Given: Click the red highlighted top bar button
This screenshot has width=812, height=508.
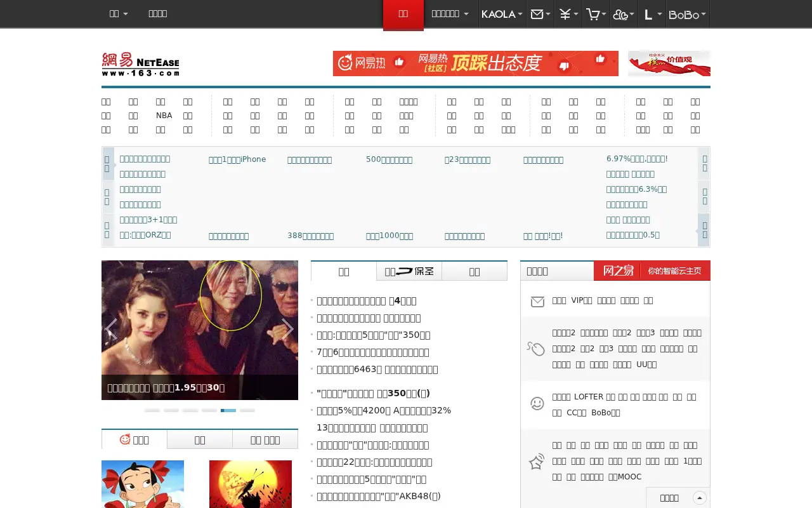Looking at the screenshot, I should [x=403, y=14].
